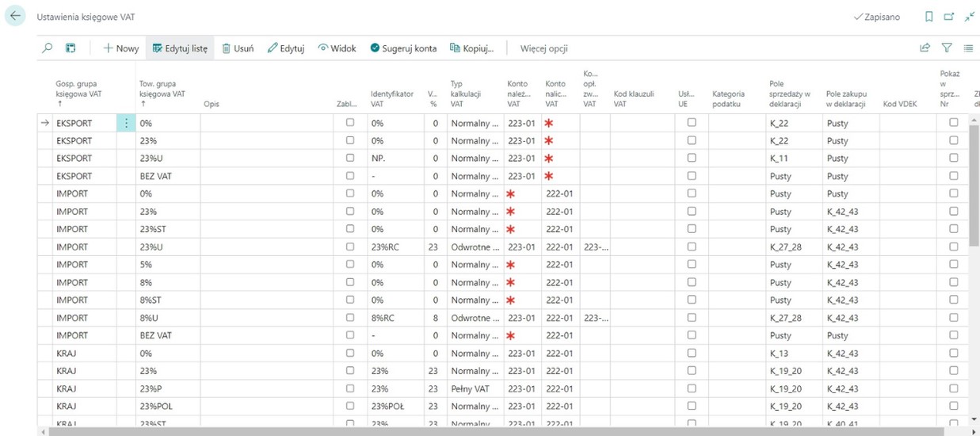Image resolution: width=980 pixels, height=436 pixels.
Task: Open the Kopiuj... action
Action: pos(472,48)
